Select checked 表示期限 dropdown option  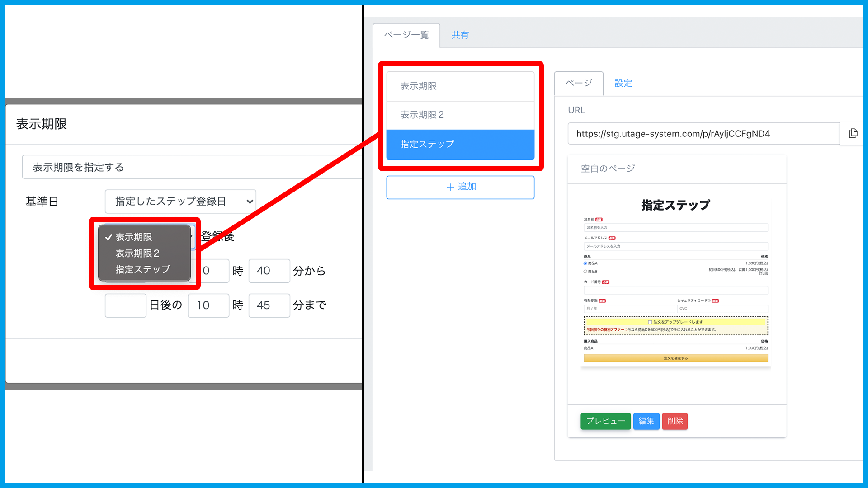[134, 237]
